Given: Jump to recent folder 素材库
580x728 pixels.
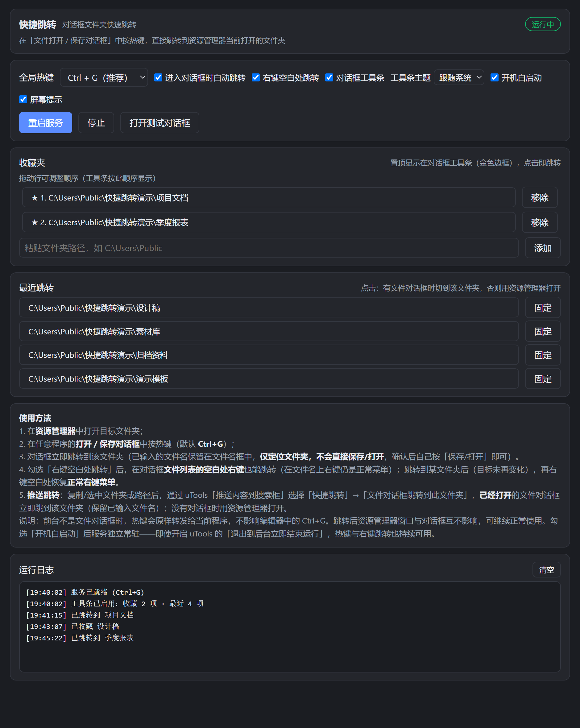Looking at the screenshot, I should (269, 331).
